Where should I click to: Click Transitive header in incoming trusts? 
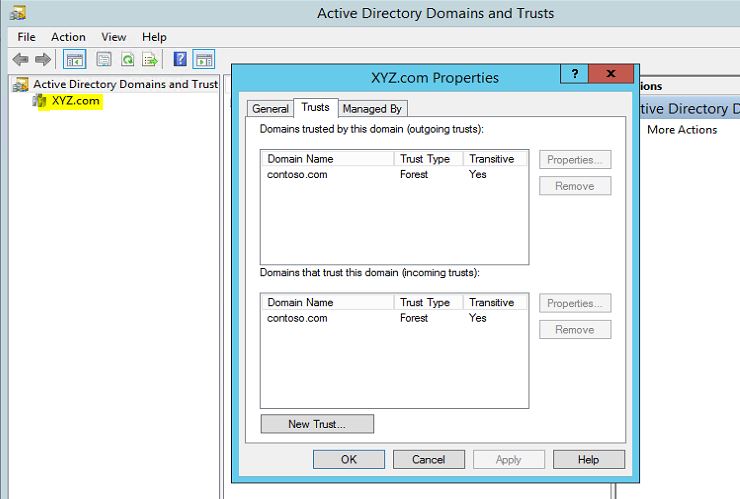[495, 302]
